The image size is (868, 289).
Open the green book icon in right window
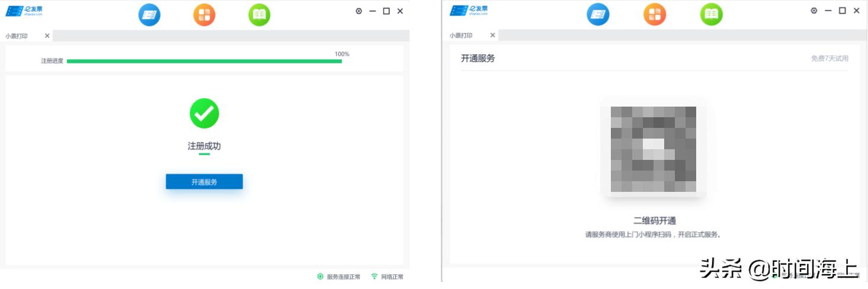[x=712, y=14]
